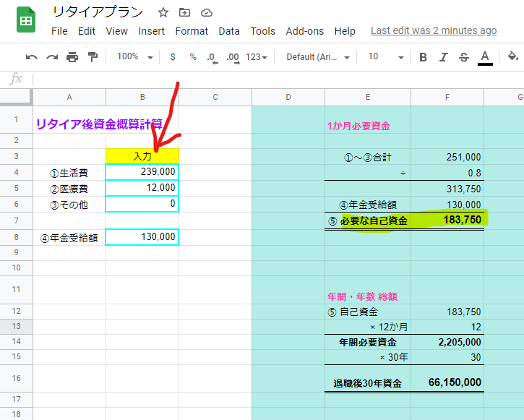Format as currency with $ button
This screenshot has width=524, height=420.
pos(173,57)
